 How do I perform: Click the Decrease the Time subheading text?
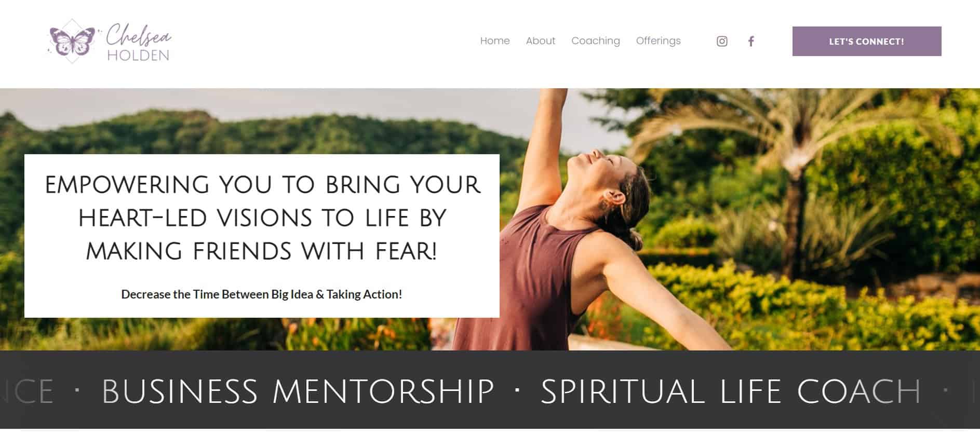click(262, 294)
